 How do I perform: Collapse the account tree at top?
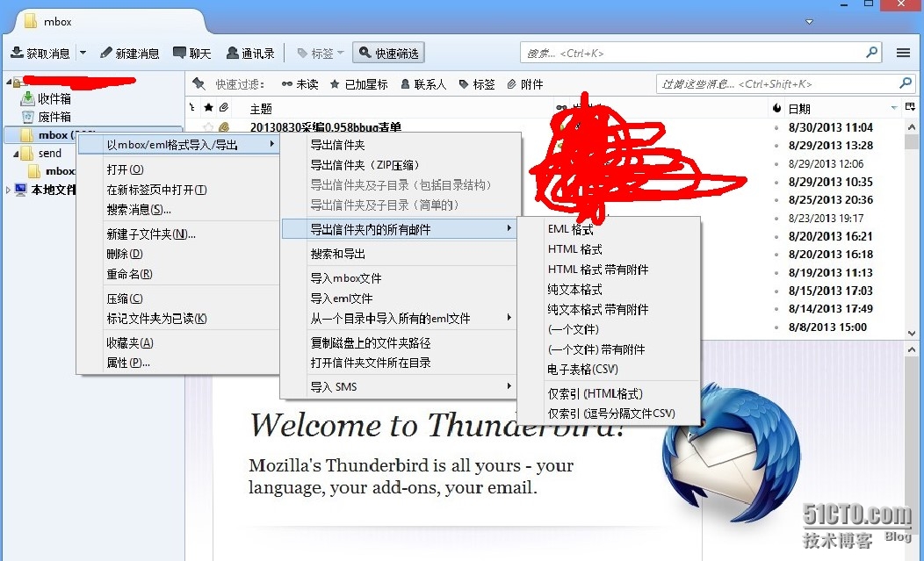(x=9, y=81)
